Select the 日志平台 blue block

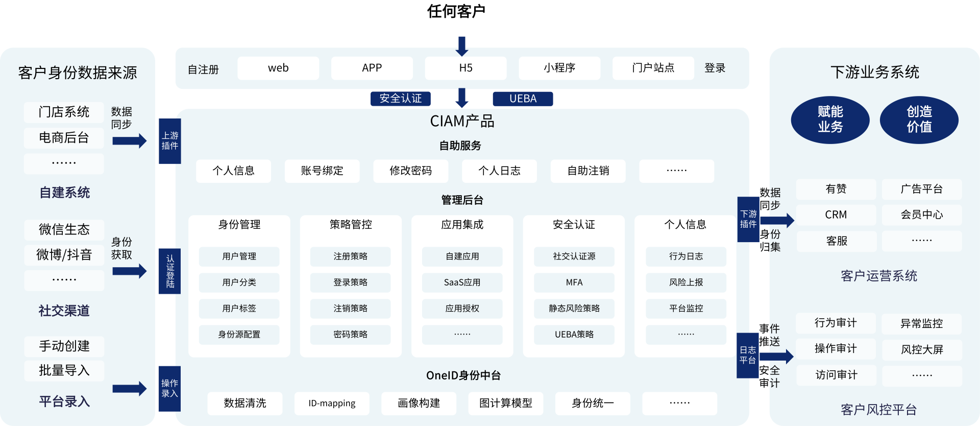(748, 356)
